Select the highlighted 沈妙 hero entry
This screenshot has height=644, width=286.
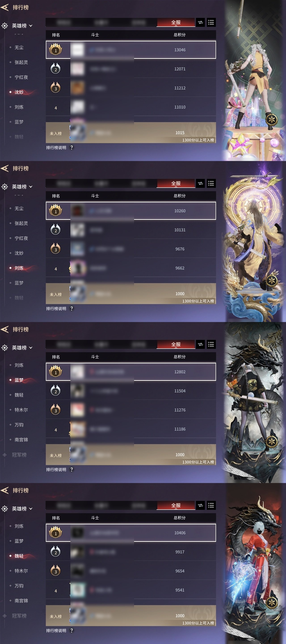tap(19, 92)
